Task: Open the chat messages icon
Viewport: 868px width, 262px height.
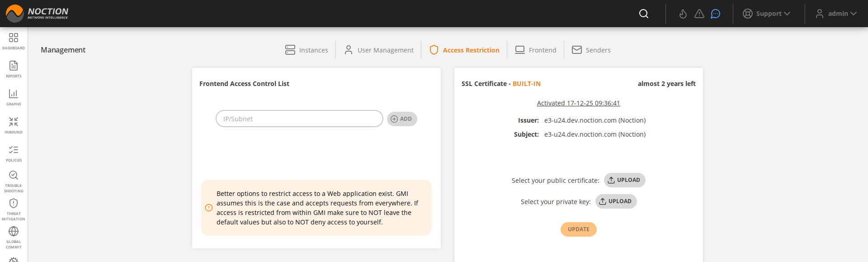Action: 715,14
